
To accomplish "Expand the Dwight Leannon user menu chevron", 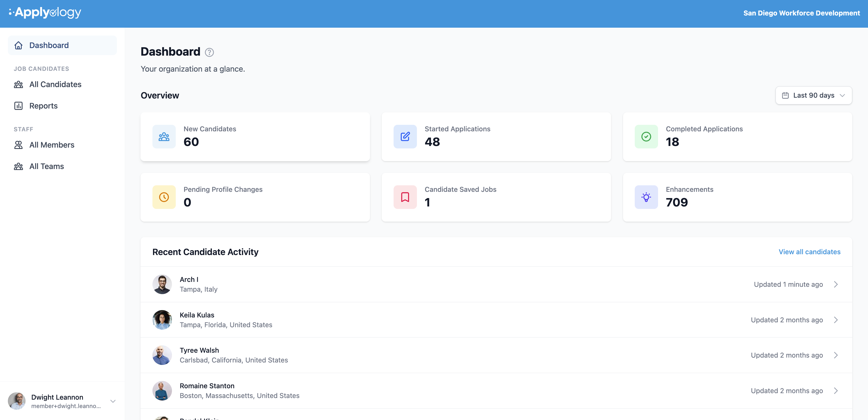I will pos(113,401).
